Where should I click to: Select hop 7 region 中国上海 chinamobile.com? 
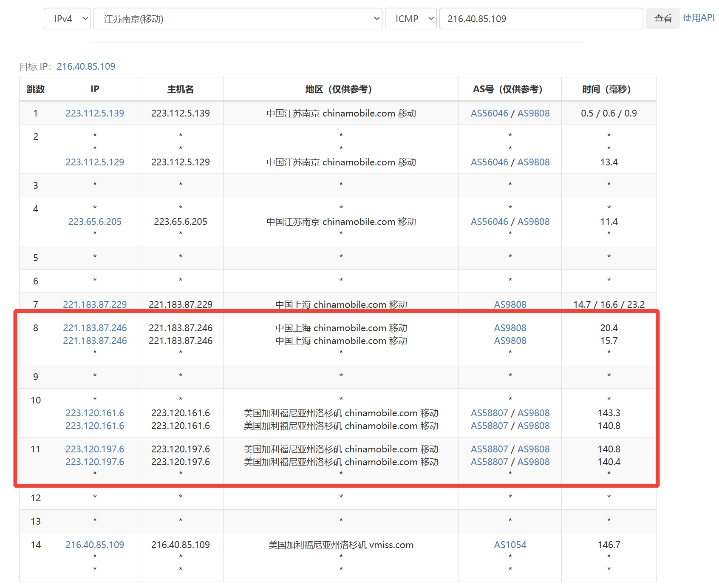pyautogui.click(x=341, y=304)
